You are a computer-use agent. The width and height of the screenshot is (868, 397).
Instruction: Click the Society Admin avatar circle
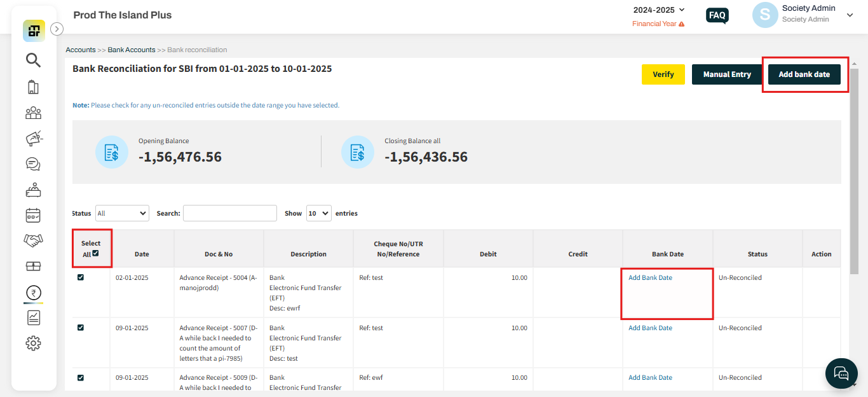coord(765,15)
